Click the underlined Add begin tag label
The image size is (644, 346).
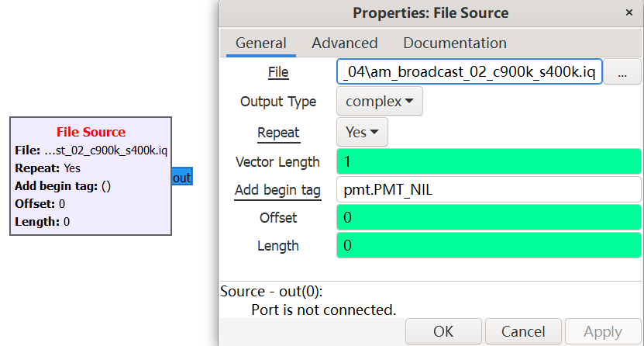tap(277, 190)
